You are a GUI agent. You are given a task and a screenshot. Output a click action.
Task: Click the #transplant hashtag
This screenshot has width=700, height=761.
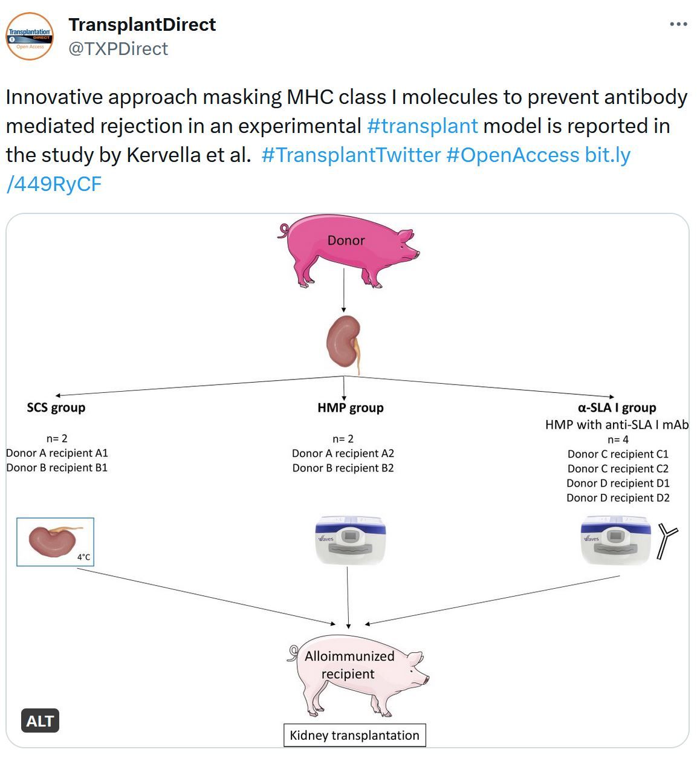[423, 126]
